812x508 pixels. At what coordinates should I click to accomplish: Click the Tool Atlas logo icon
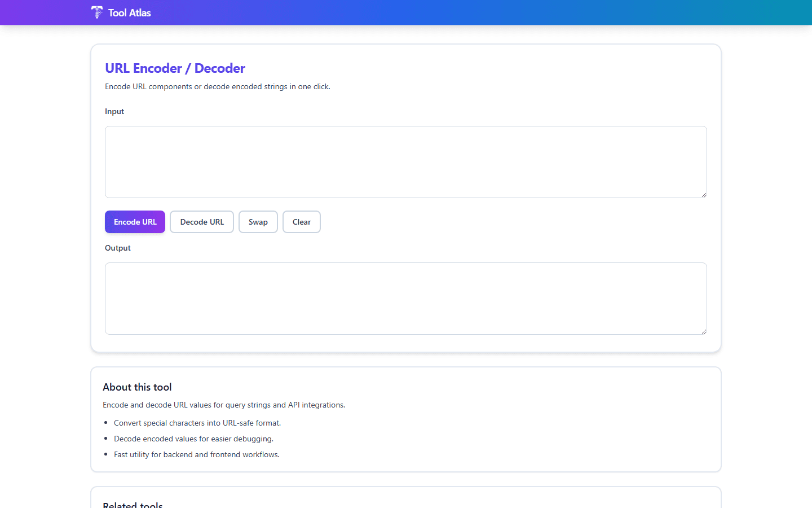pos(96,12)
